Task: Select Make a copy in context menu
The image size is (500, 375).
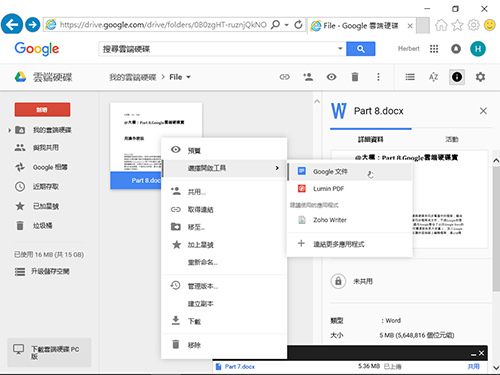Action: coord(224,304)
